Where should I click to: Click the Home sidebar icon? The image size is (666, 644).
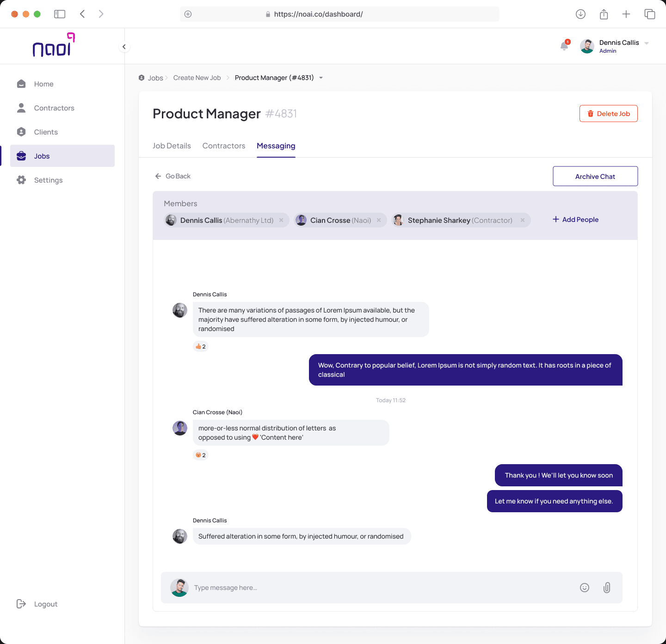(x=21, y=84)
